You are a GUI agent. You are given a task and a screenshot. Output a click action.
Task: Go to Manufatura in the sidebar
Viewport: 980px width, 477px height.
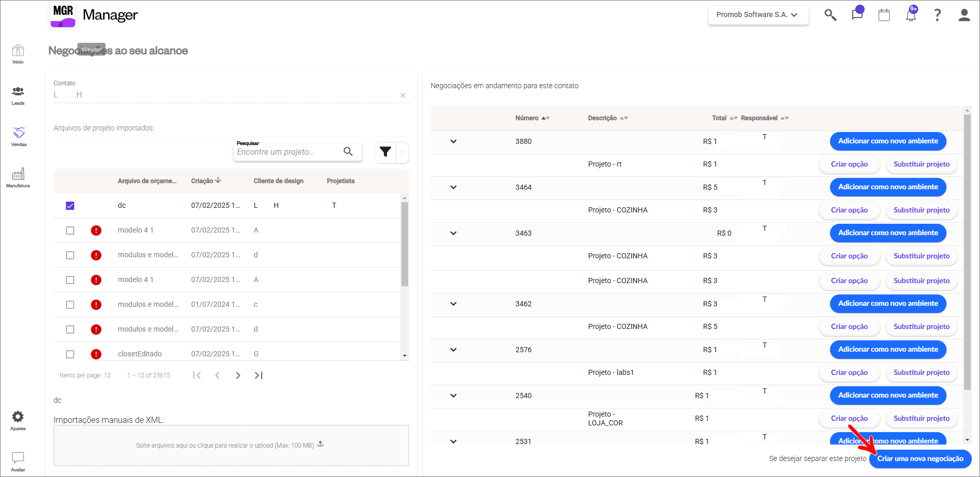[18, 178]
